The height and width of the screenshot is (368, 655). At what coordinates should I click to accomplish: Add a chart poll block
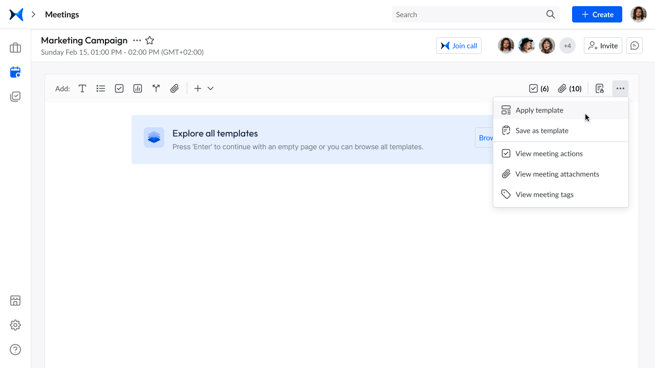pyautogui.click(x=137, y=89)
